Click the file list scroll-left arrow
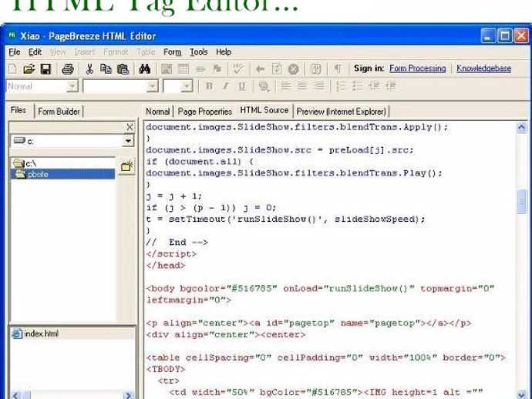 (x=16, y=395)
